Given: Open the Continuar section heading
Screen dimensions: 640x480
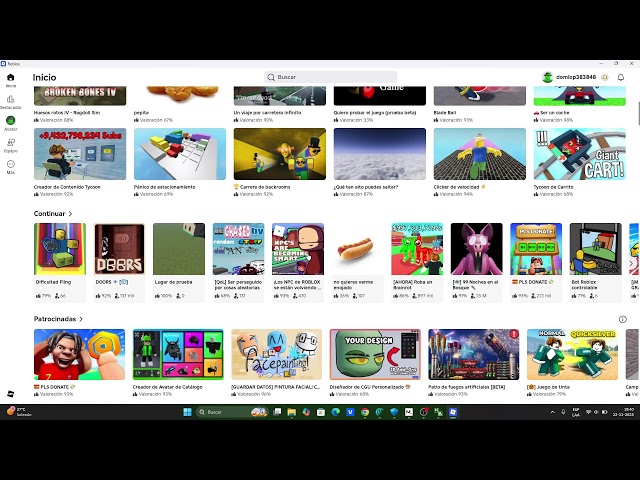Looking at the screenshot, I should point(49,213).
